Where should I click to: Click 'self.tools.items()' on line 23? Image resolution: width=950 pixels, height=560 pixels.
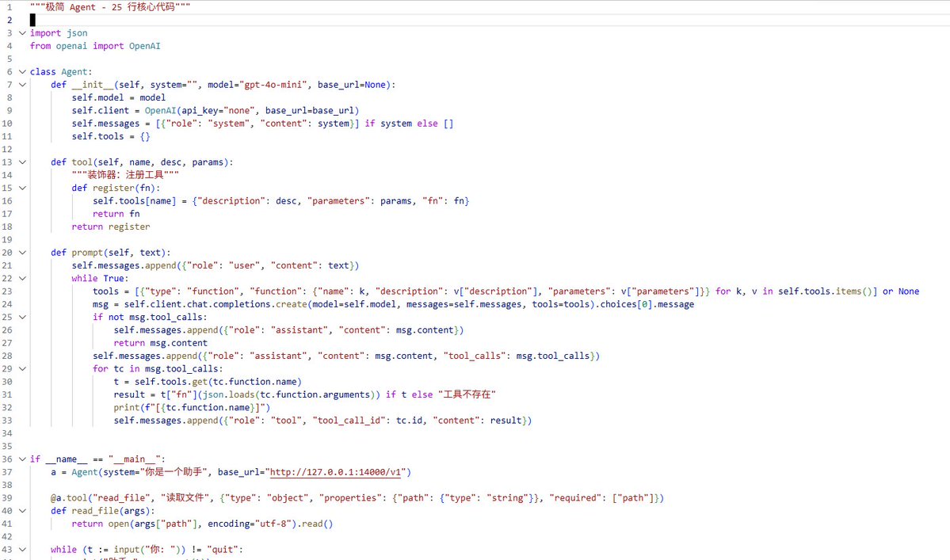point(825,291)
